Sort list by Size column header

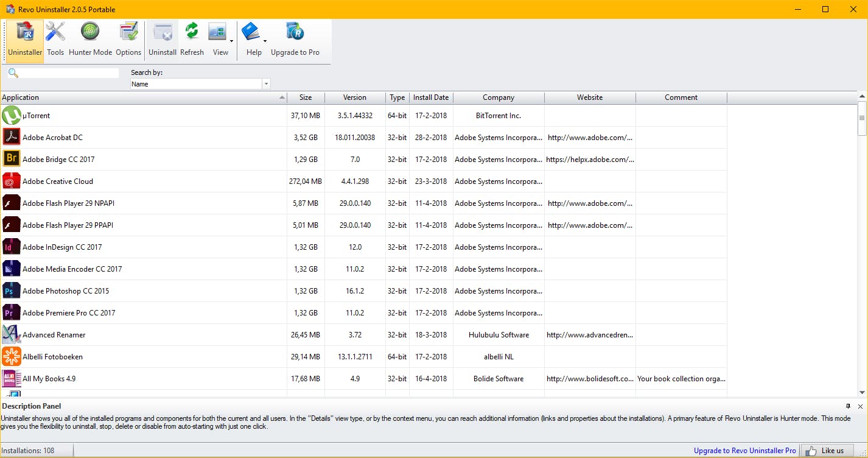tap(306, 97)
